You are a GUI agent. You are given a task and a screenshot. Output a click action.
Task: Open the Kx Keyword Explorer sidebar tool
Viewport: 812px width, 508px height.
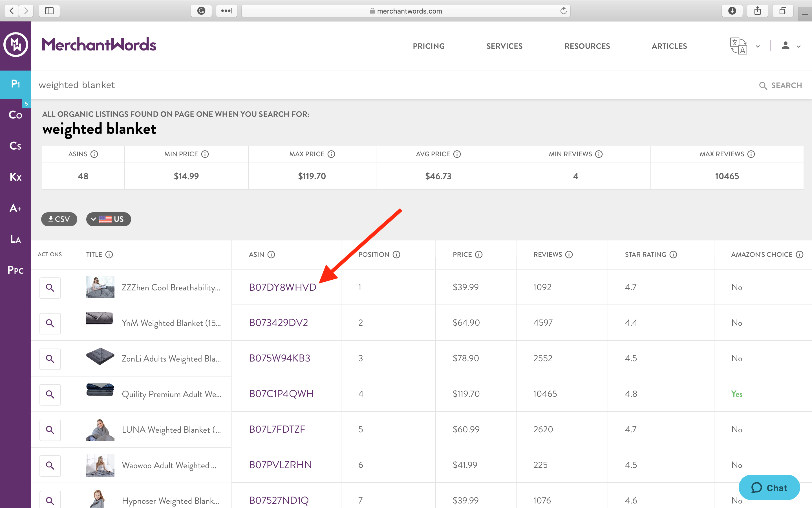[16, 177]
